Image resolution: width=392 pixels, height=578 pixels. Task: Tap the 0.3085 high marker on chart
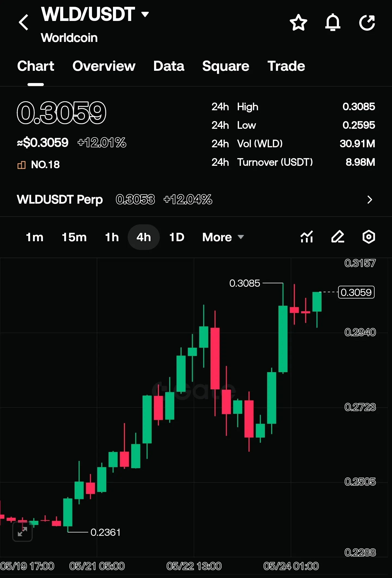(245, 283)
